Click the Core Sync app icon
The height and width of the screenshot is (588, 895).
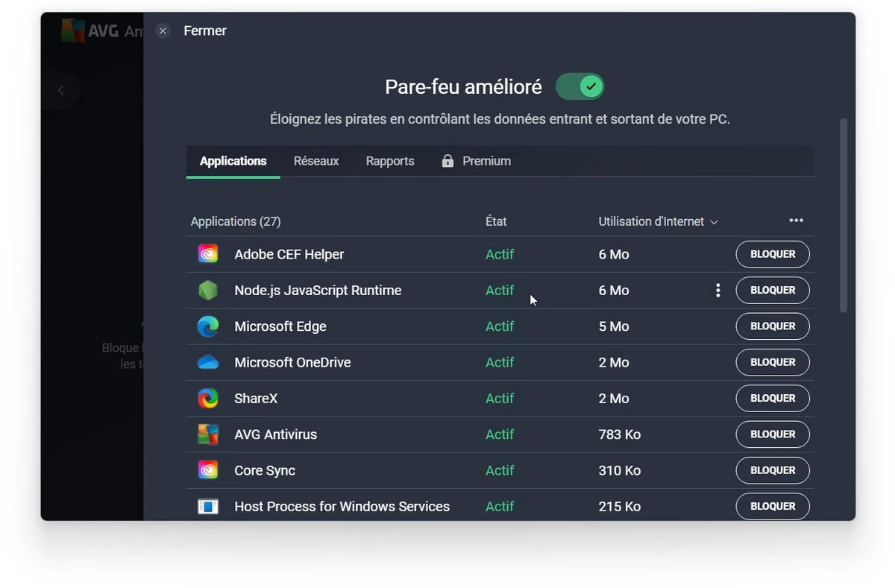tap(207, 470)
